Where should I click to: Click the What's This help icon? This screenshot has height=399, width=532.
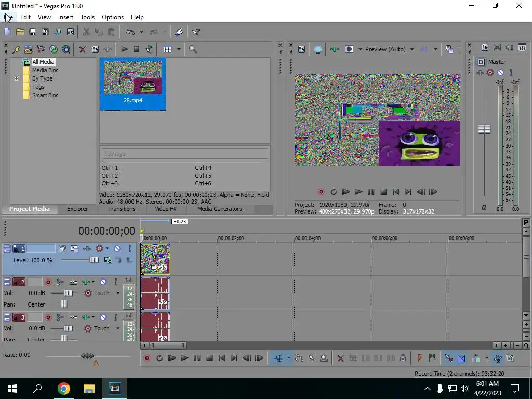[x=196, y=32]
